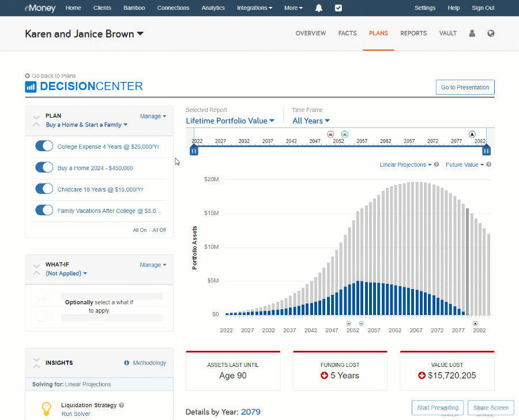The height and width of the screenshot is (420, 519).
Task: Open the Clients menu item
Action: click(102, 8)
